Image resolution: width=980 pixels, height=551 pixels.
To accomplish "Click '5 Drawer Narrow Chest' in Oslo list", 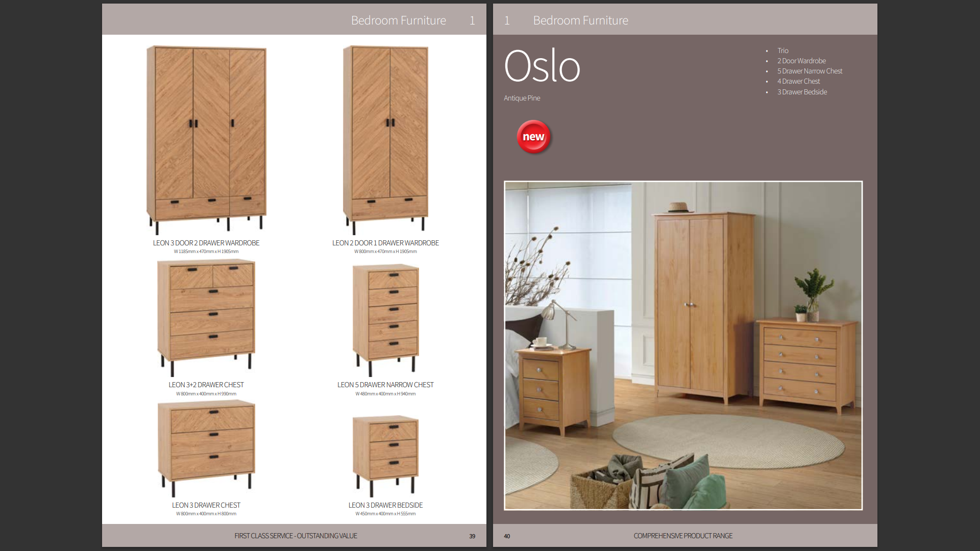I will [810, 71].
